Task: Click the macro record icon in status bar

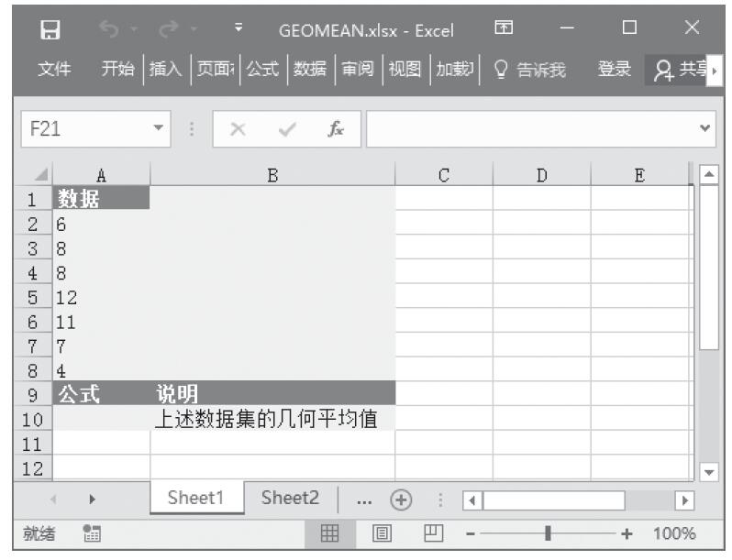Action: tap(88, 534)
